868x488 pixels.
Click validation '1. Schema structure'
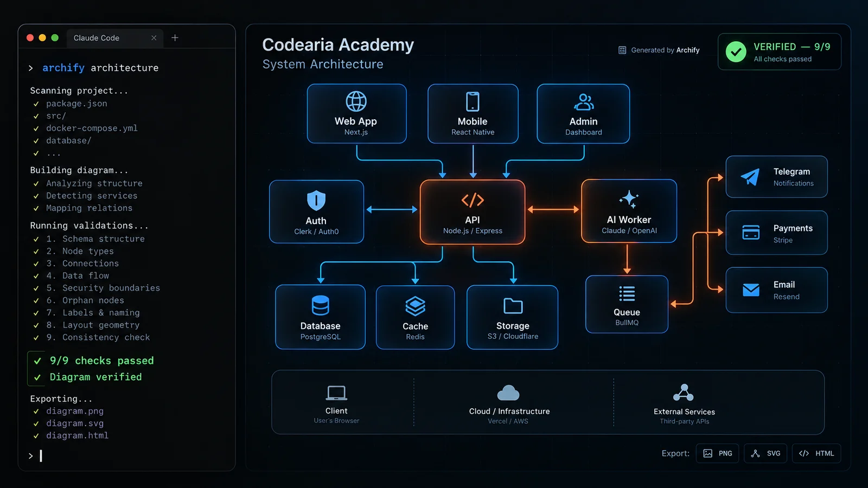[95, 239]
